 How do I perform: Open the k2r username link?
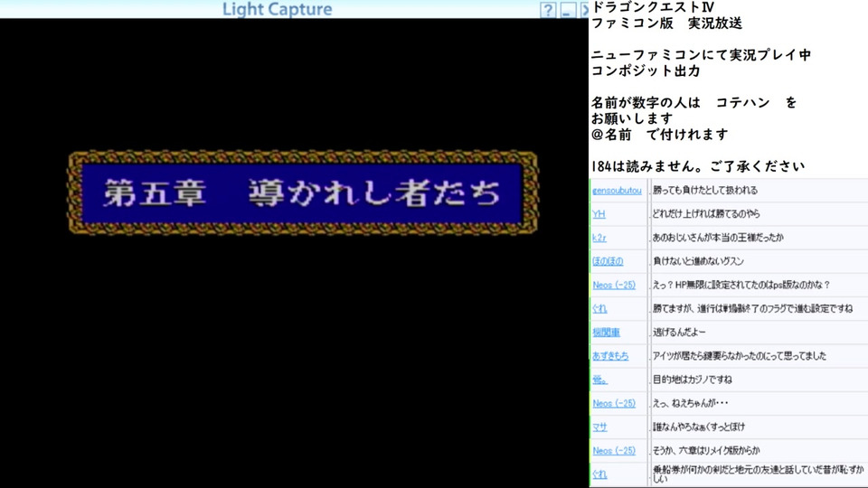click(x=599, y=238)
